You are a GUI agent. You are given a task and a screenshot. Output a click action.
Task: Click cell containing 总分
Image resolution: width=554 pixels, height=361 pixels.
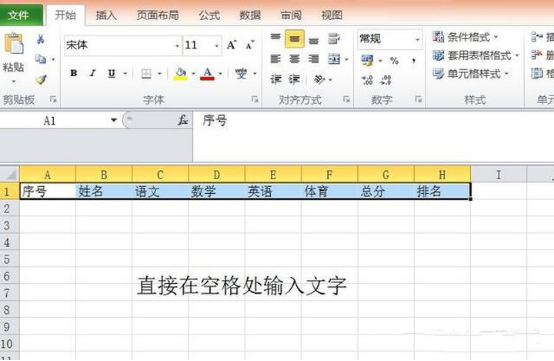point(386,191)
